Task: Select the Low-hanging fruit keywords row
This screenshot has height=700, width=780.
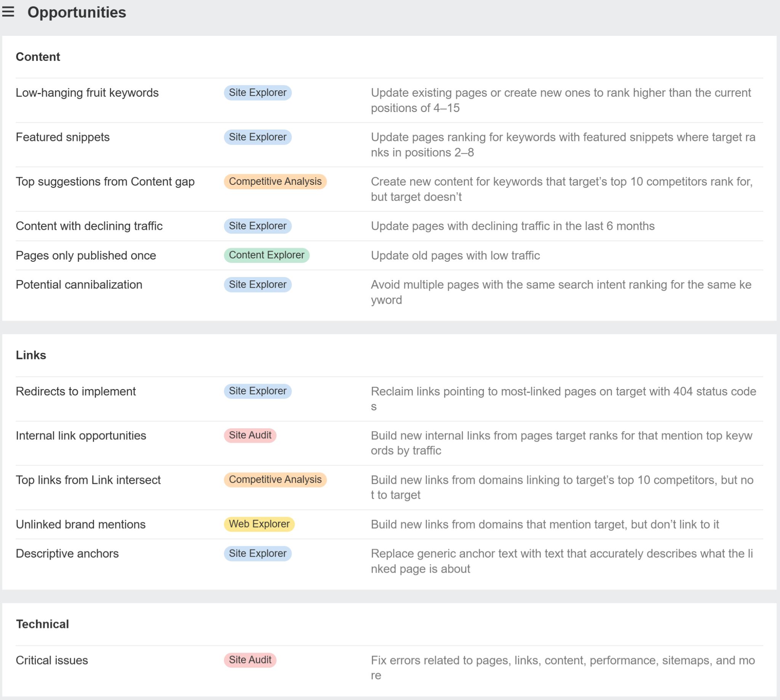Action: [87, 92]
